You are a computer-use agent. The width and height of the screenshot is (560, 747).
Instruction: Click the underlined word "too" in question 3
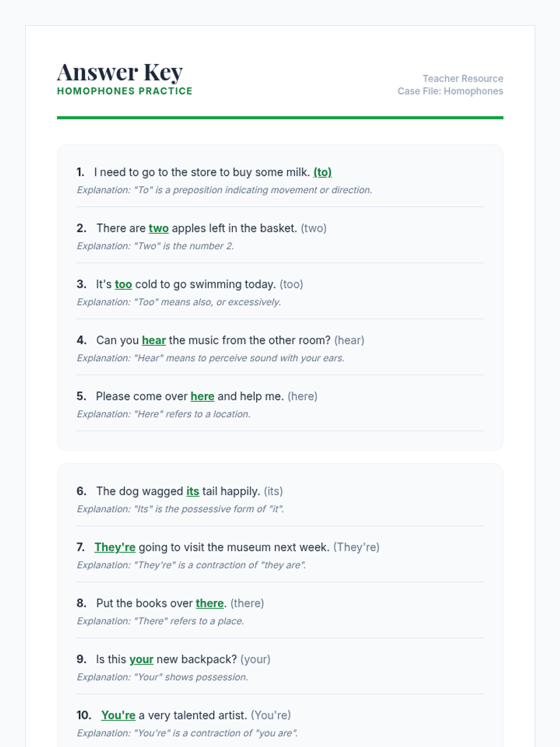(123, 284)
